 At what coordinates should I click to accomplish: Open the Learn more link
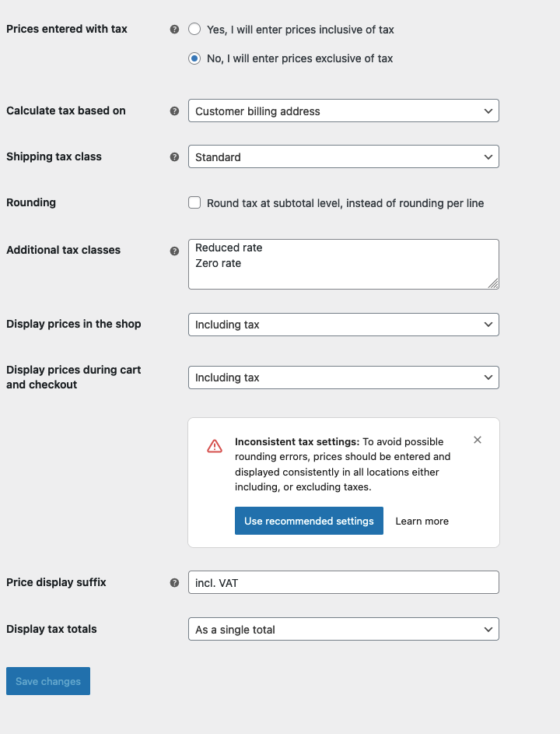(422, 521)
